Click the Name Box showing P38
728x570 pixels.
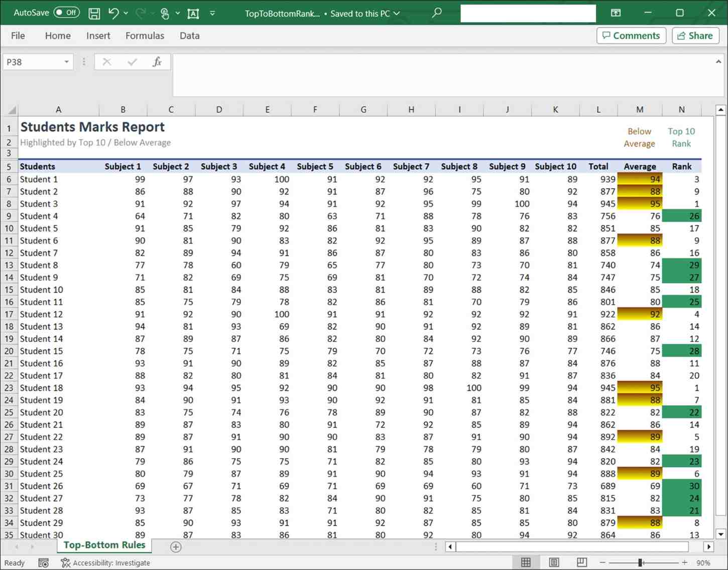click(x=32, y=62)
